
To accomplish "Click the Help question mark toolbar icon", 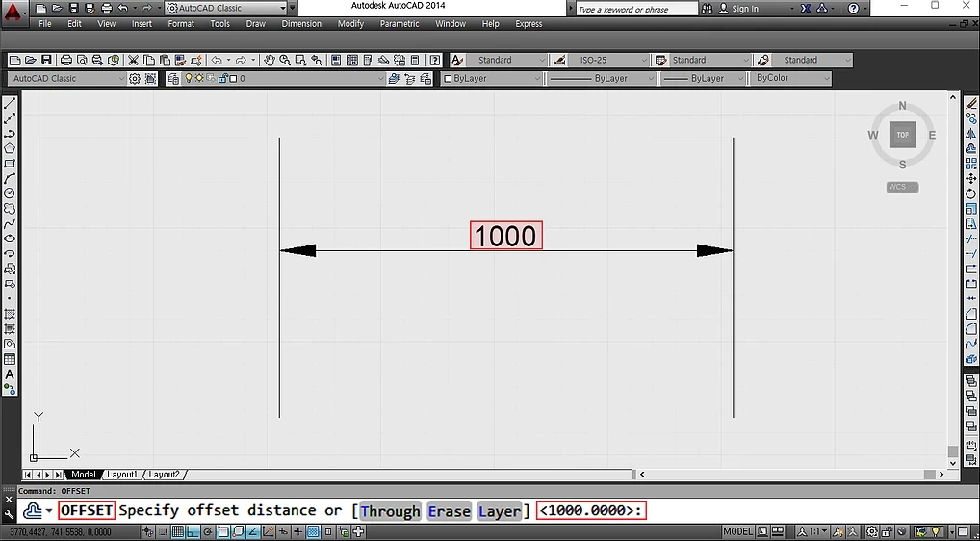I will point(435,60).
